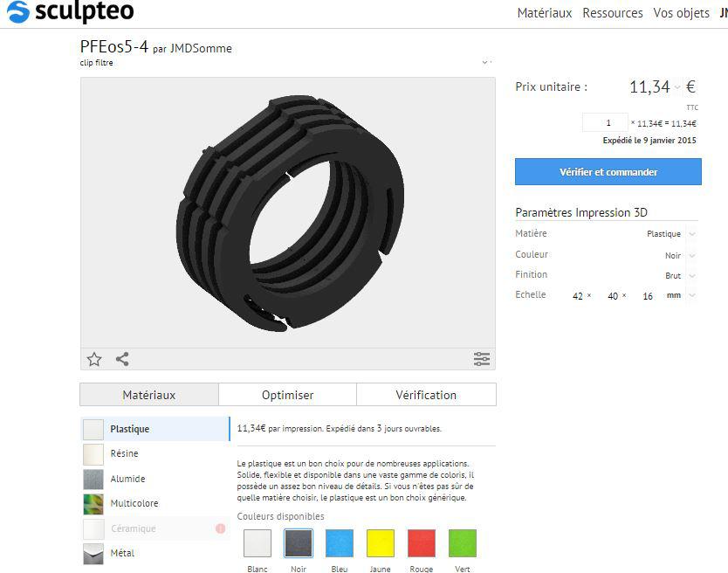This screenshot has height=573, width=728.
Task: Select Céramique in the materials list
Action: [155, 528]
